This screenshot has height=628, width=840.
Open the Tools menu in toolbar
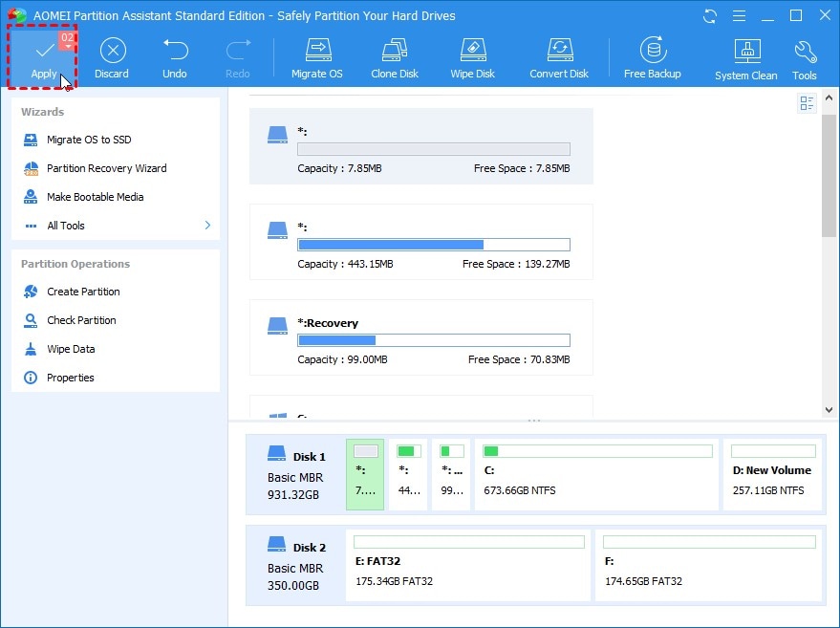pos(805,59)
